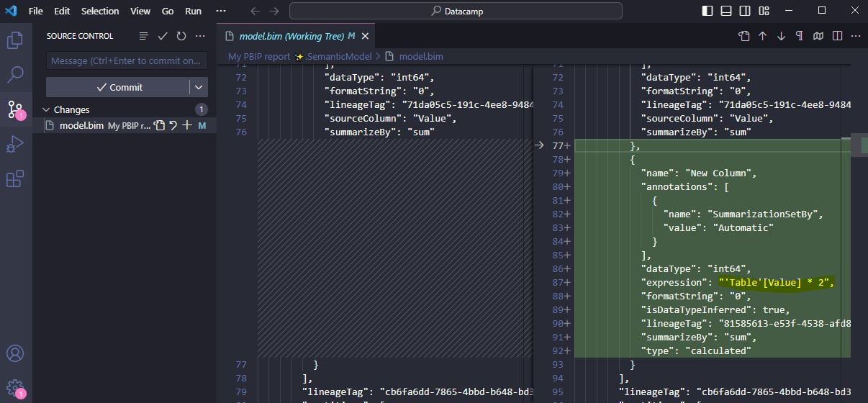Toggle whitespace differences pilcrow icon
The height and width of the screenshot is (403, 868).
800,36
